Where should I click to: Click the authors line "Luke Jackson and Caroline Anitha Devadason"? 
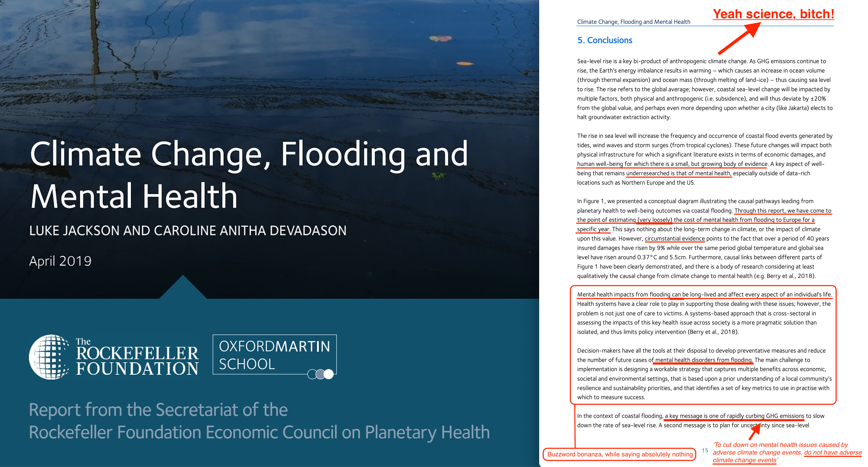(x=188, y=231)
